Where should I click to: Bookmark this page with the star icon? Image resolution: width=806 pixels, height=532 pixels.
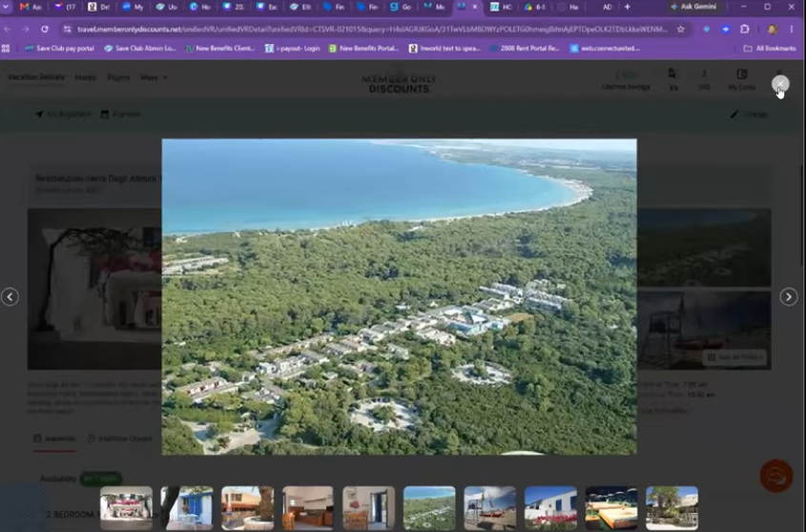(681, 30)
